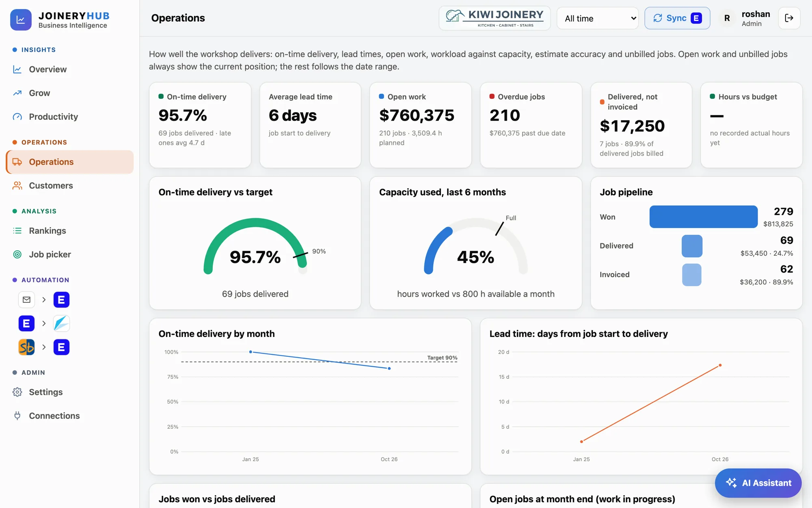This screenshot has width=812, height=508.
Task: Click the logout icon button
Action: point(789,18)
